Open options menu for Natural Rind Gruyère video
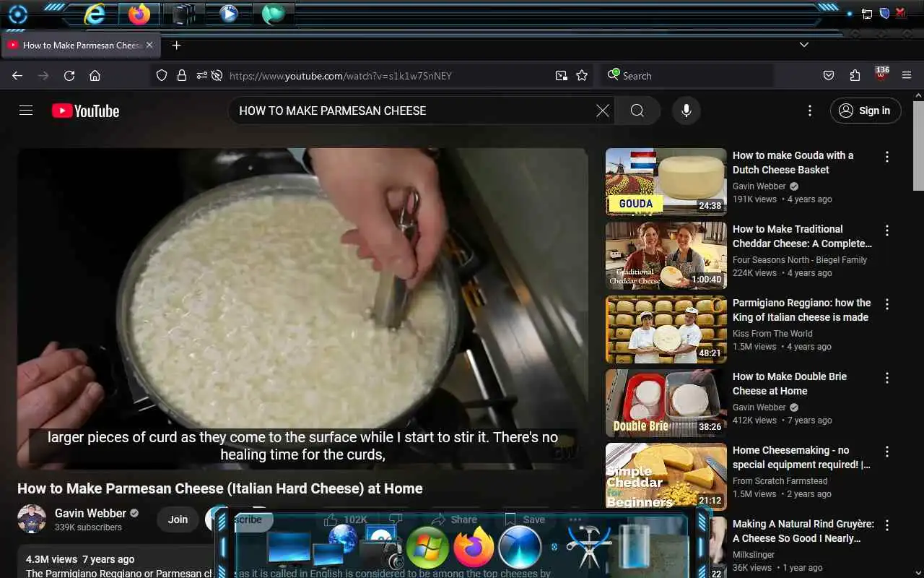The width and height of the screenshot is (924, 578). [887, 525]
